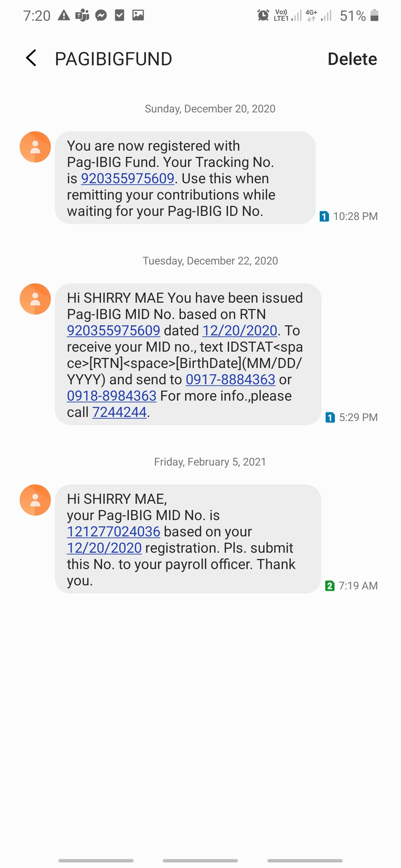Open tracking number link in first message

[x=127, y=179]
